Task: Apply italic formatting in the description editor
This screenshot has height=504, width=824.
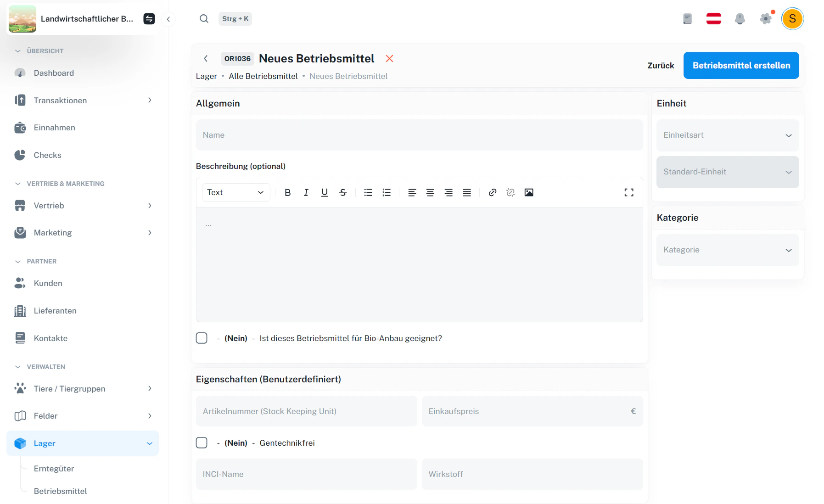Action: 306,192
